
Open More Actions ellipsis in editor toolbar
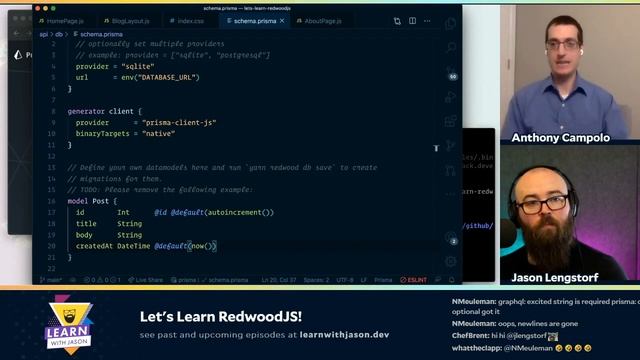427,21
